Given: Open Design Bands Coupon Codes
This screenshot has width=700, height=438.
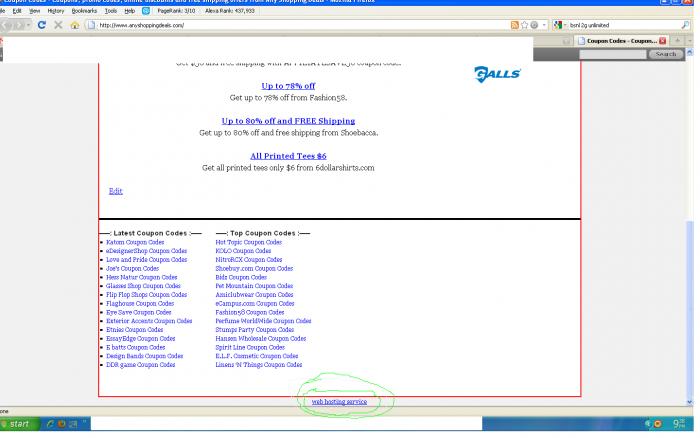Looking at the screenshot, I should (x=145, y=356).
